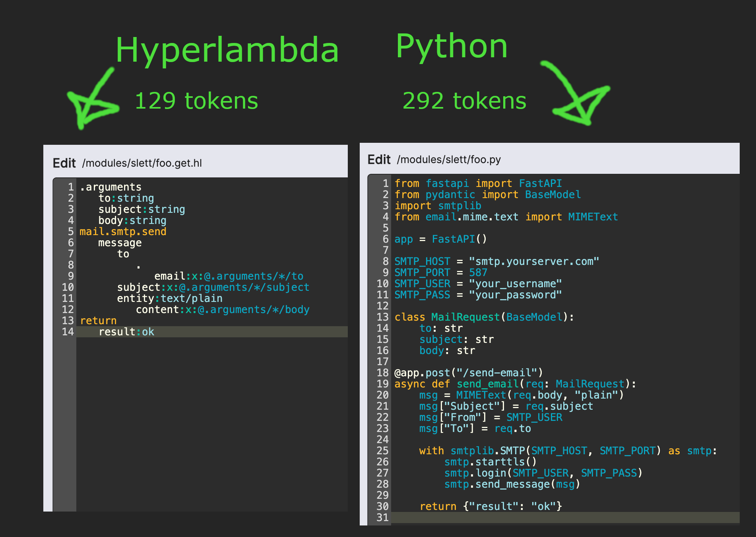The width and height of the screenshot is (756, 537).
Task: Select the return keyword on line 13
Action: click(98, 321)
